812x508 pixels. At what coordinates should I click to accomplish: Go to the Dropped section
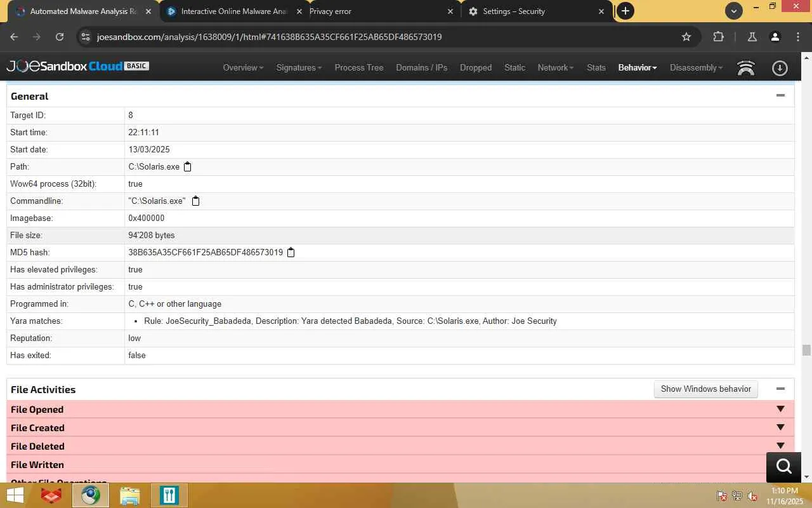click(476, 68)
